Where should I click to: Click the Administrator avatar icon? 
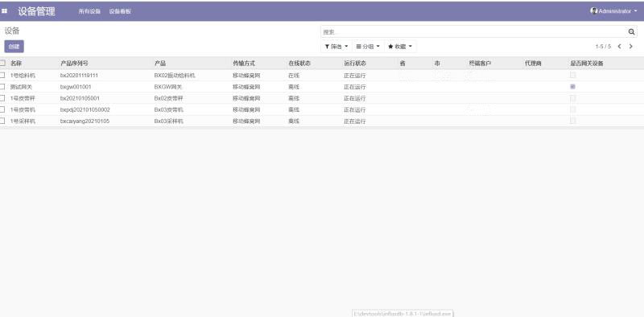coord(594,11)
